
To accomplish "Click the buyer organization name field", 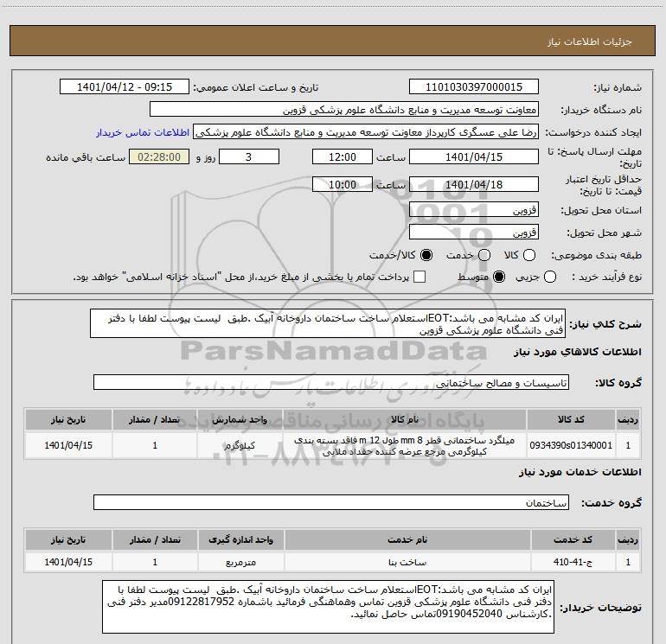I will tap(344, 110).
